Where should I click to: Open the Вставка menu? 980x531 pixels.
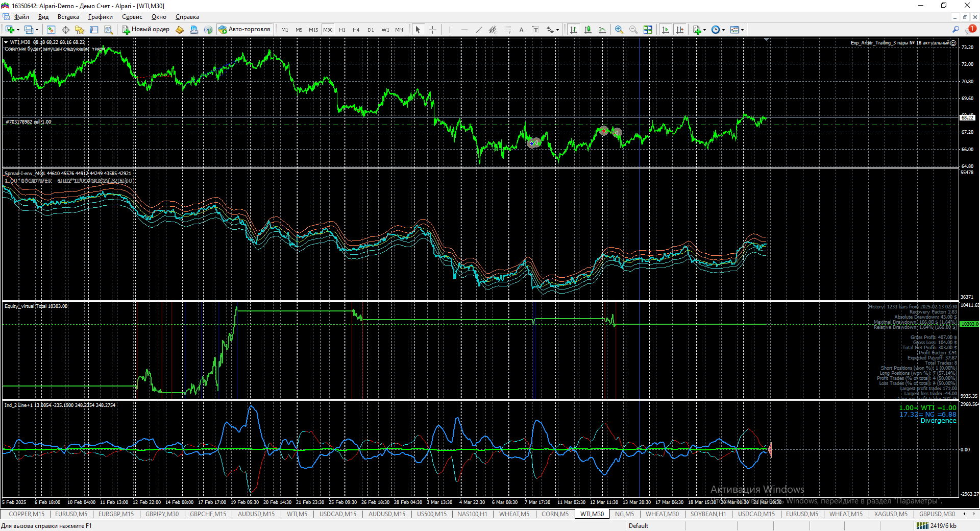[x=68, y=17]
